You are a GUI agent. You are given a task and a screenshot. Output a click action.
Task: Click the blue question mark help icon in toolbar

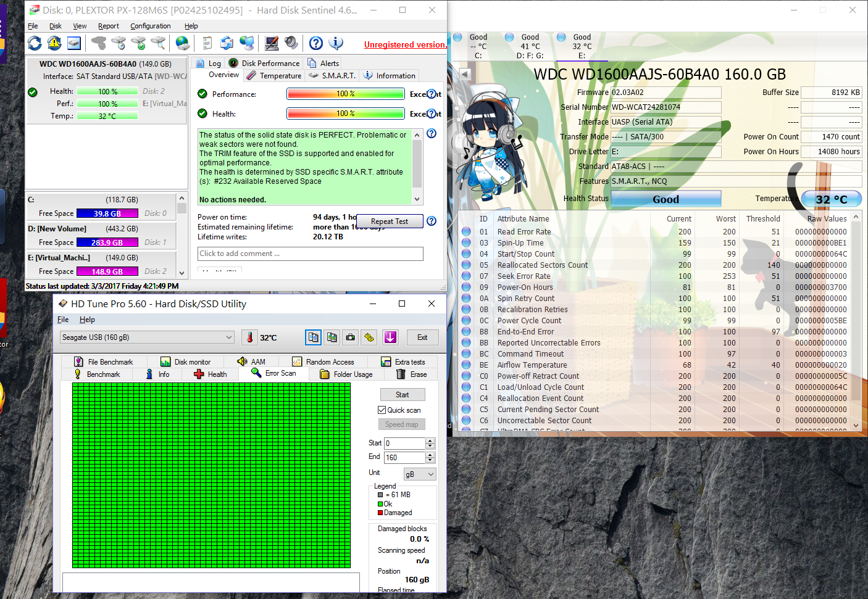316,43
